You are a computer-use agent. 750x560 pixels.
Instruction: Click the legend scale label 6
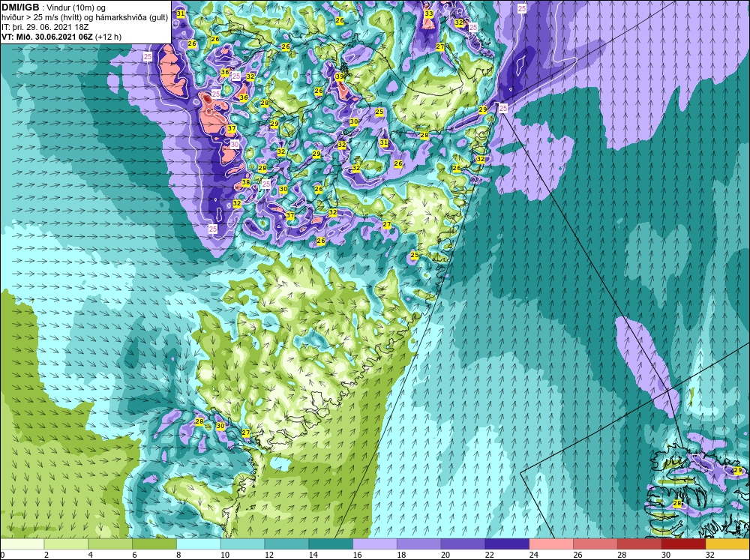tap(134, 555)
